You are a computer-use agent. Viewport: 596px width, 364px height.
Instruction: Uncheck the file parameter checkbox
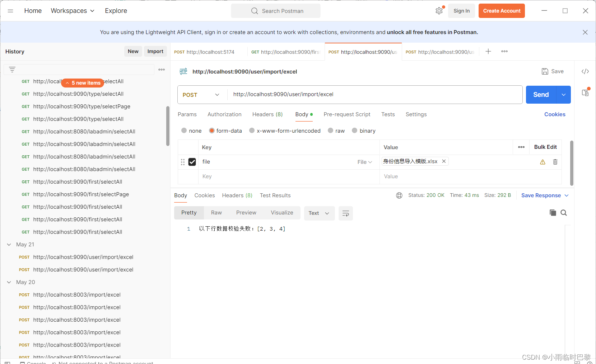pos(192,162)
